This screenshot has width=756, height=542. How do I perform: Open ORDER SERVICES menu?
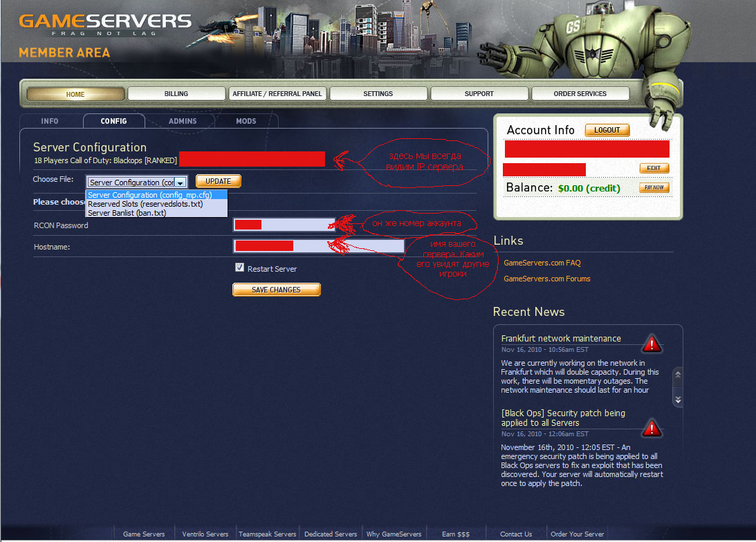click(x=580, y=93)
